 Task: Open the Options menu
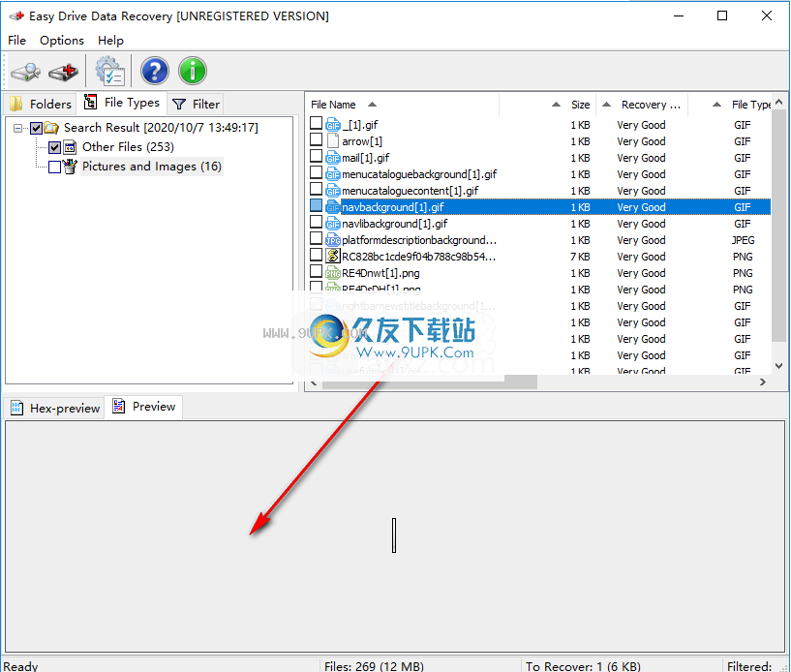click(62, 41)
